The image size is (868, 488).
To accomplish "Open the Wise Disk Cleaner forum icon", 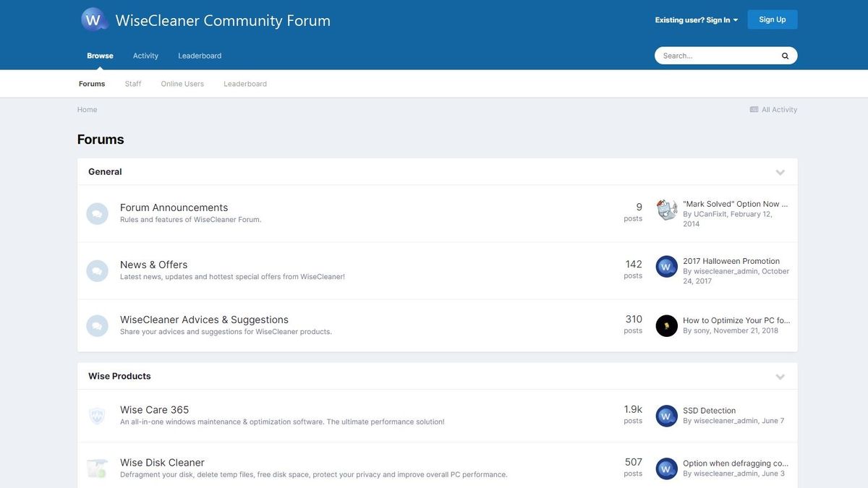I will coord(96,467).
